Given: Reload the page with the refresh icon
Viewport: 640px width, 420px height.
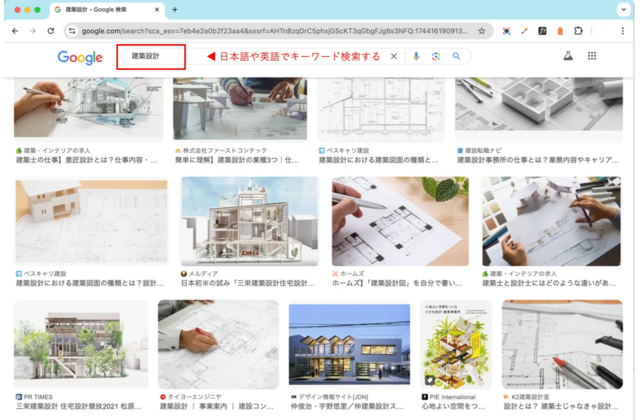Looking at the screenshot, I should (51, 31).
